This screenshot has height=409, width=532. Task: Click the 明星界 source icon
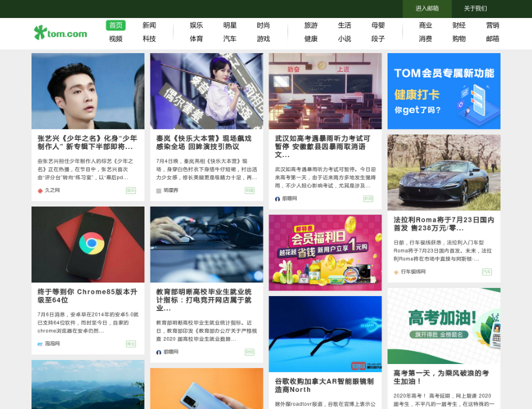coord(159,191)
